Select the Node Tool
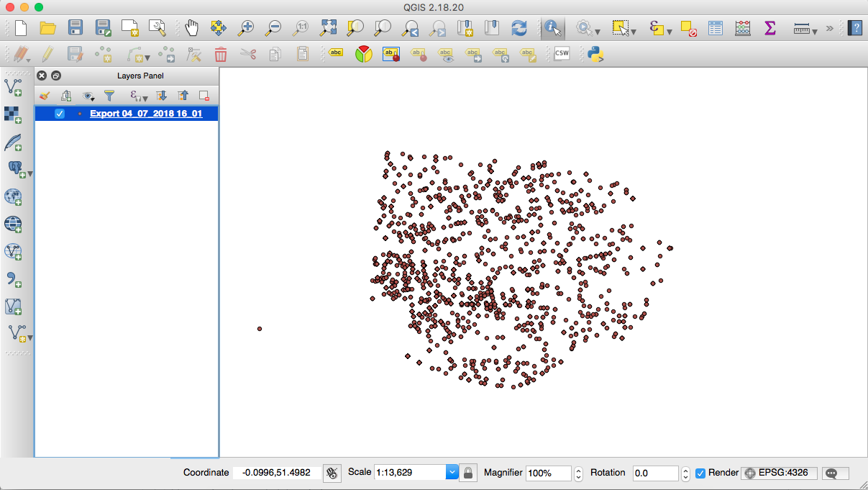 coord(193,54)
